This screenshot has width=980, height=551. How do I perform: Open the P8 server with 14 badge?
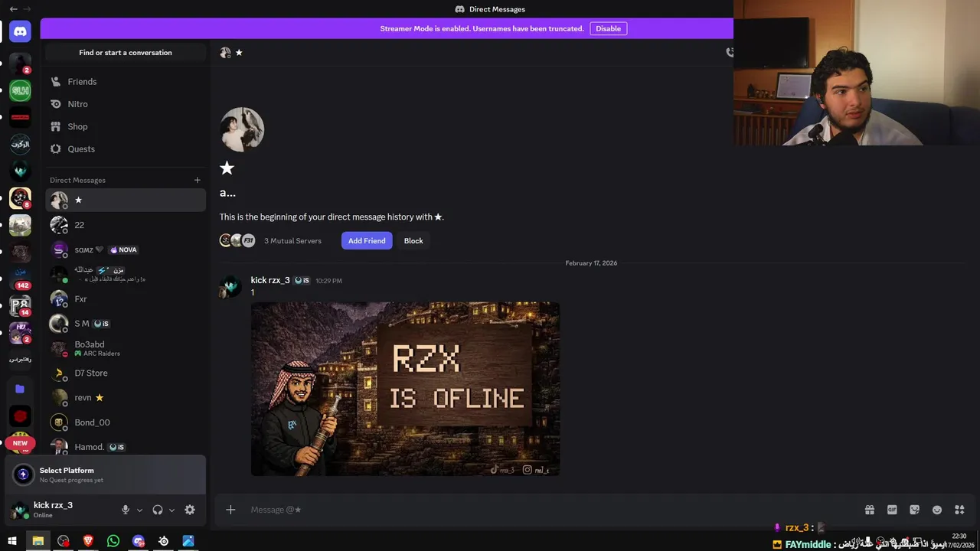[x=21, y=306]
